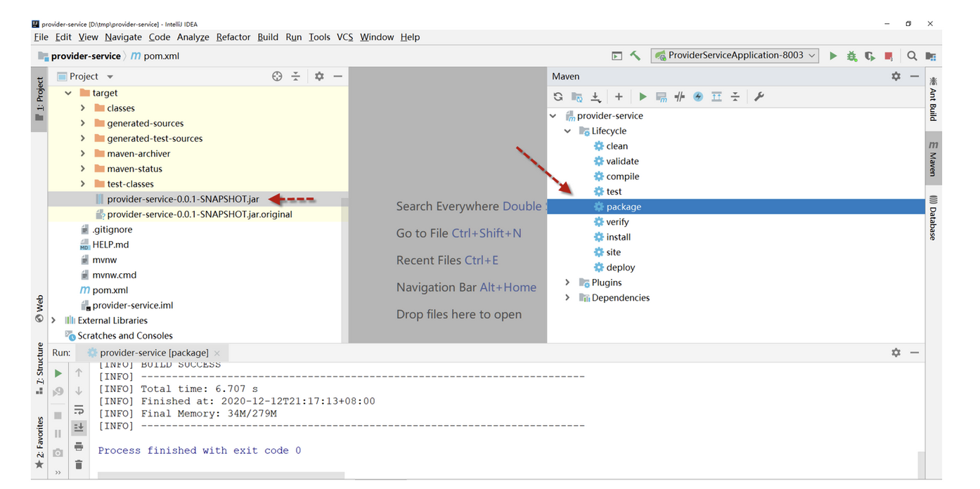Select provider-service-0.0.1-SNAPSHOT.jar file
The width and height of the screenshot is (980, 489).
pos(183,199)
